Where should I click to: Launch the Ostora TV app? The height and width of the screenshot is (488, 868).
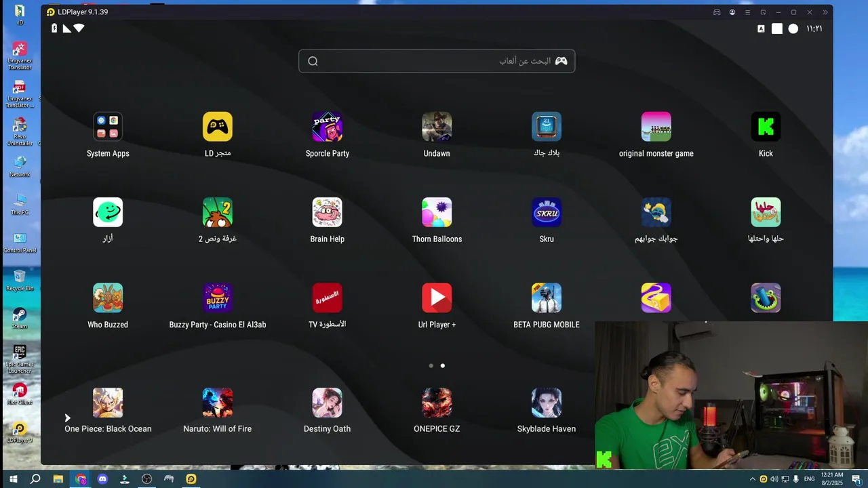click(328, 298)
